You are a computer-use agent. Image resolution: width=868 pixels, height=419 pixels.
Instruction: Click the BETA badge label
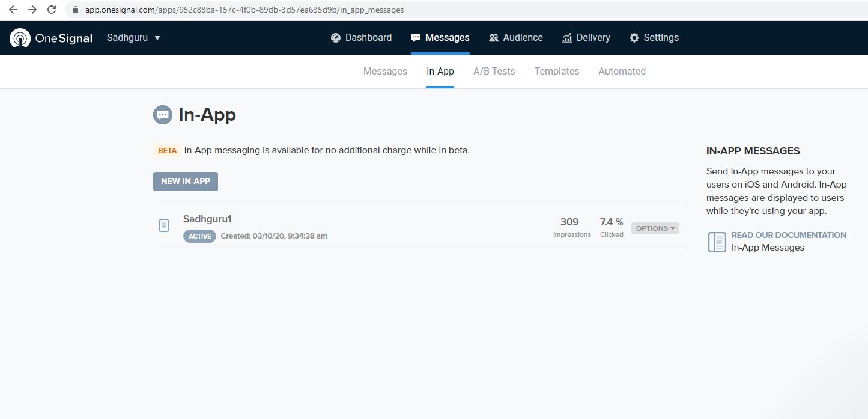(x=168, y=151)
